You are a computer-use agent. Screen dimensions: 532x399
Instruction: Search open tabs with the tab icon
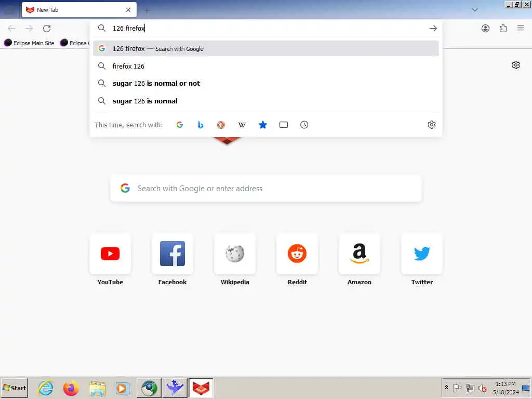coord(284,125)
